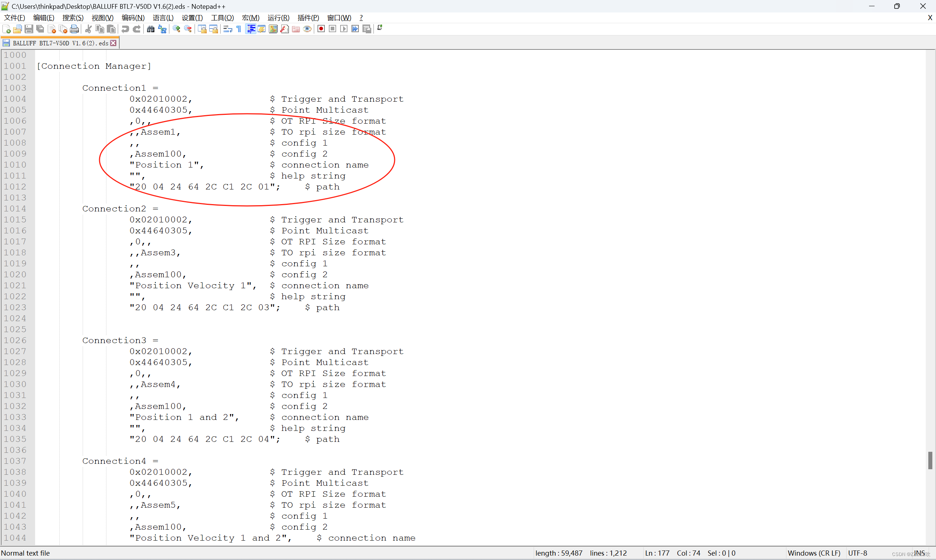Click path "20 04 24 64 2C C1 2C 04"

(205, 439)
